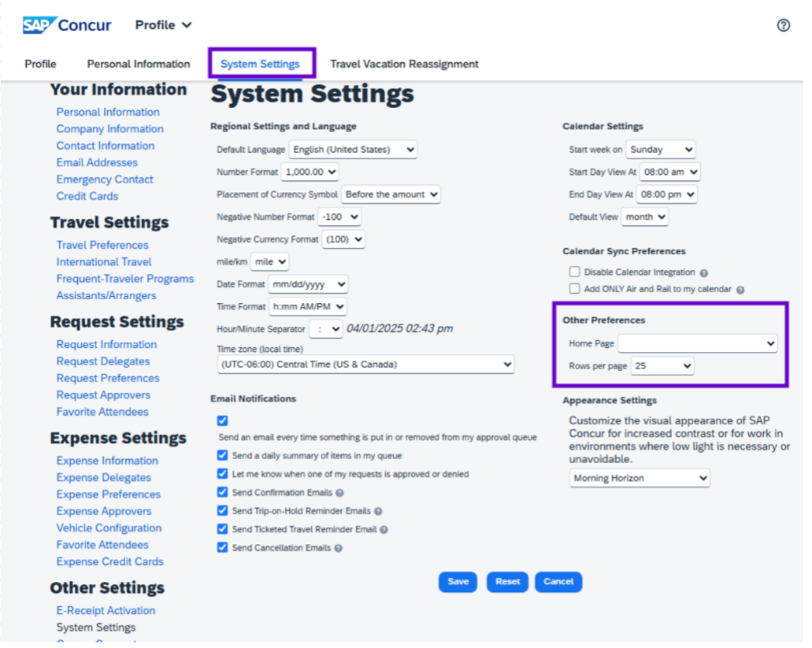Open International Travel link
Image resolution: width=812 pixels, height=648 pixels.
tap(103, 262)
